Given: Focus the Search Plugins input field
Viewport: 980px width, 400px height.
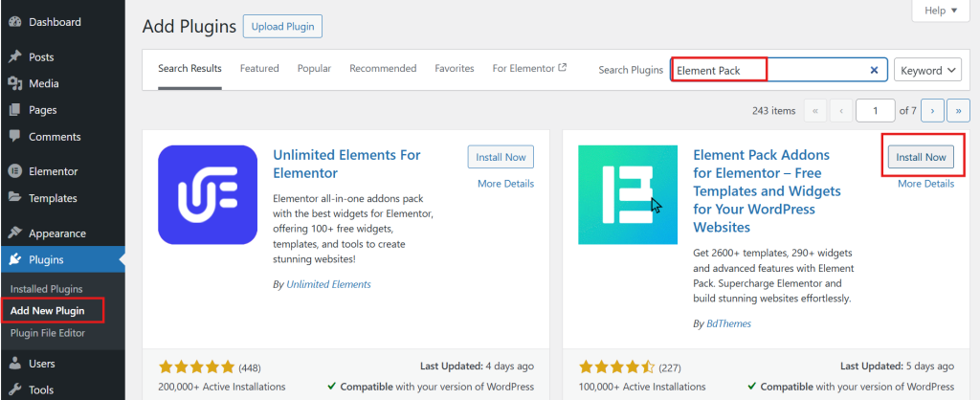Looking at the screenshot, I should pos(813,70).
